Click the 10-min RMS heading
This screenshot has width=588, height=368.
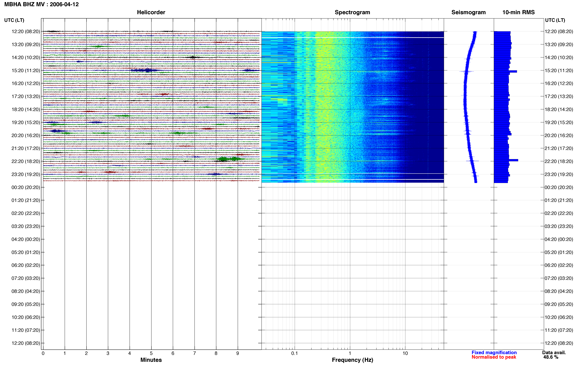coord(518,12)
